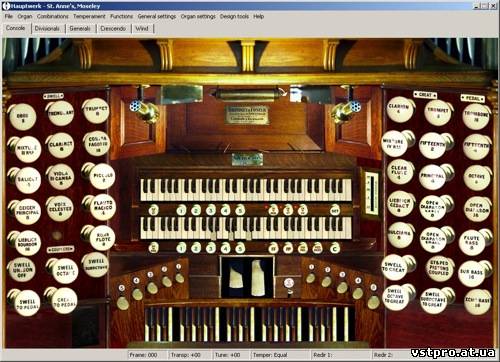Switch to the Divisionals tab
The image size is (500, 362).
pos(47,29)
